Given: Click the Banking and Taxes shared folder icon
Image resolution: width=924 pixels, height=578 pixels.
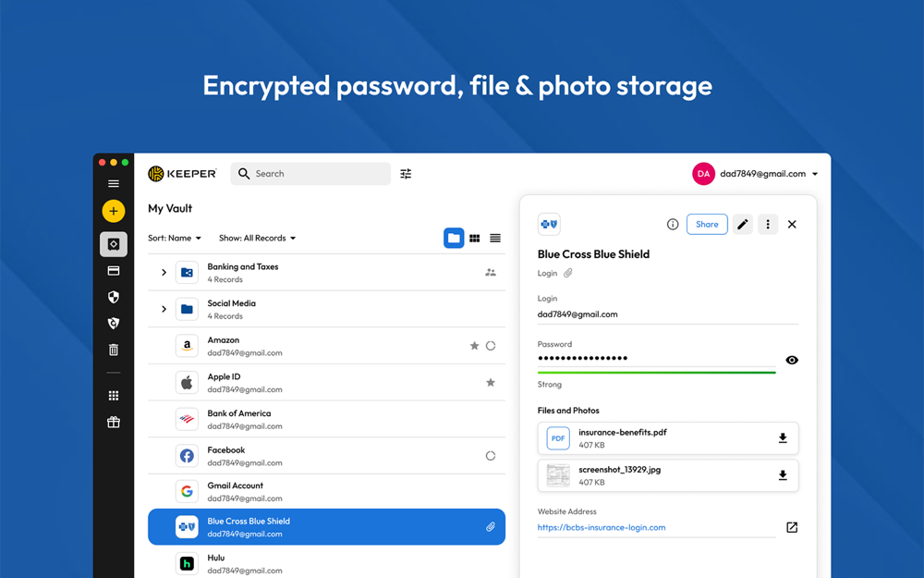Looking at the screenshot, I should (187, 273).
